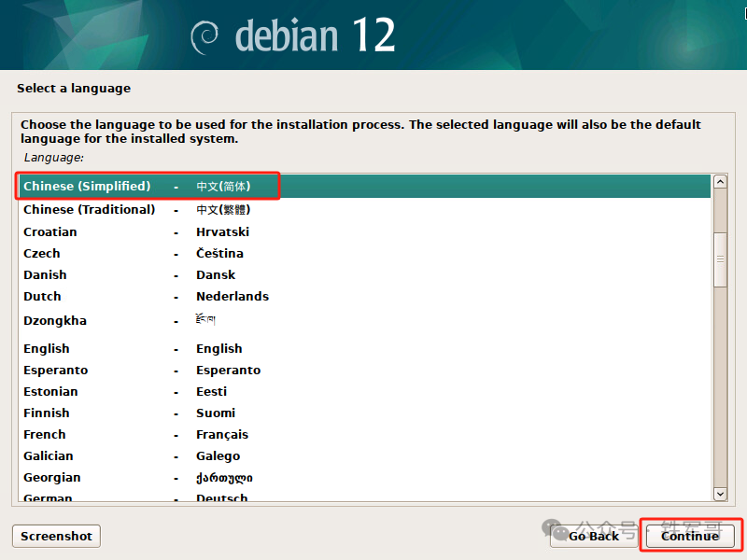Select Finnish language row
The height and width of the screenshot is (560, 747).
pos(365,413)
